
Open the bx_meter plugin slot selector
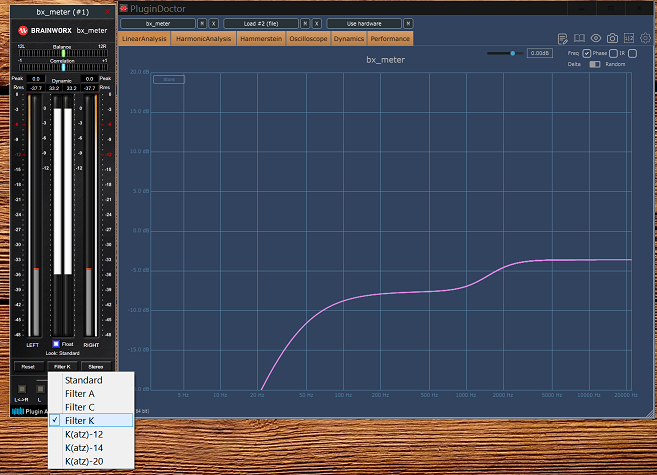click(x=158, y=23)
